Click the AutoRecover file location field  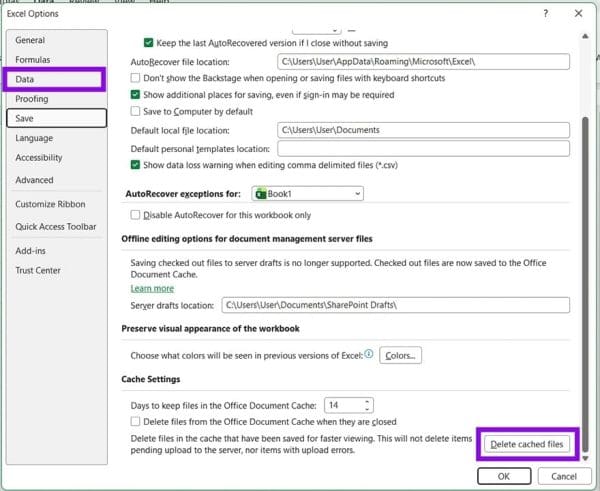point(423,62)
